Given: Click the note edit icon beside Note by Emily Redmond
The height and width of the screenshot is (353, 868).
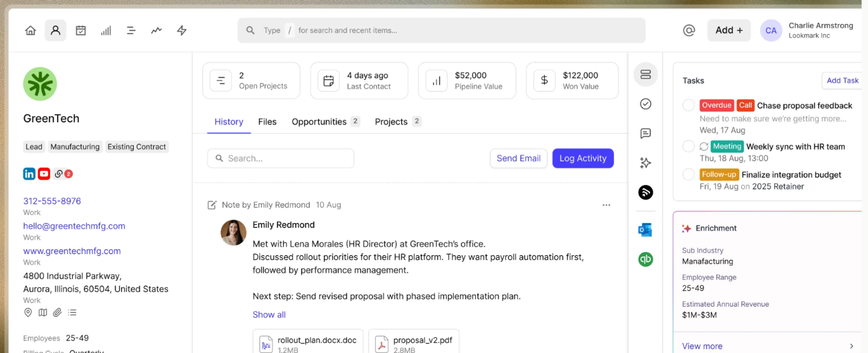Looking at the screenshot, I should (212, 205).
